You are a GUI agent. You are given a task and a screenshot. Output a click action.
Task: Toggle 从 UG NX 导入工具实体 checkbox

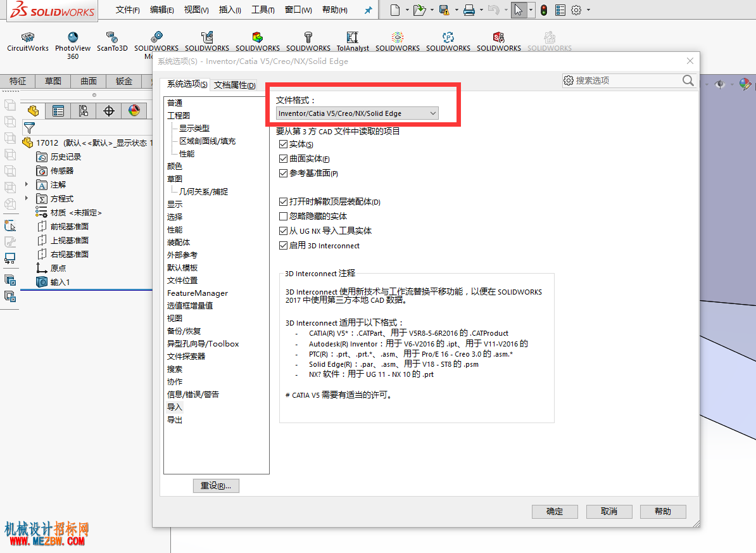point(284,231)
